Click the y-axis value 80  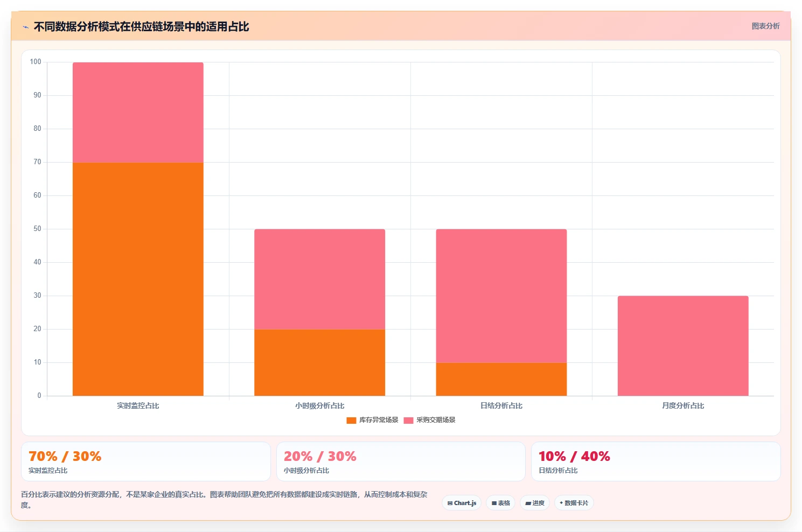coord(37,129)
